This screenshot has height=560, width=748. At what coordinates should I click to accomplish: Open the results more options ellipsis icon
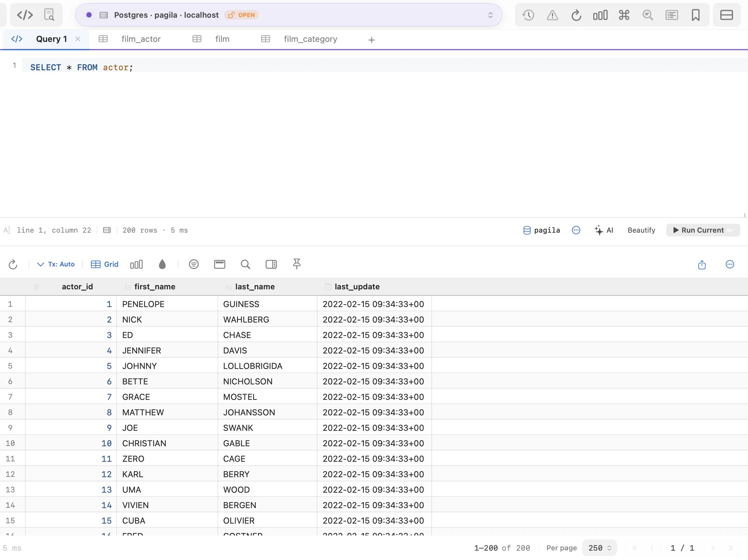(x=730, y=264)
